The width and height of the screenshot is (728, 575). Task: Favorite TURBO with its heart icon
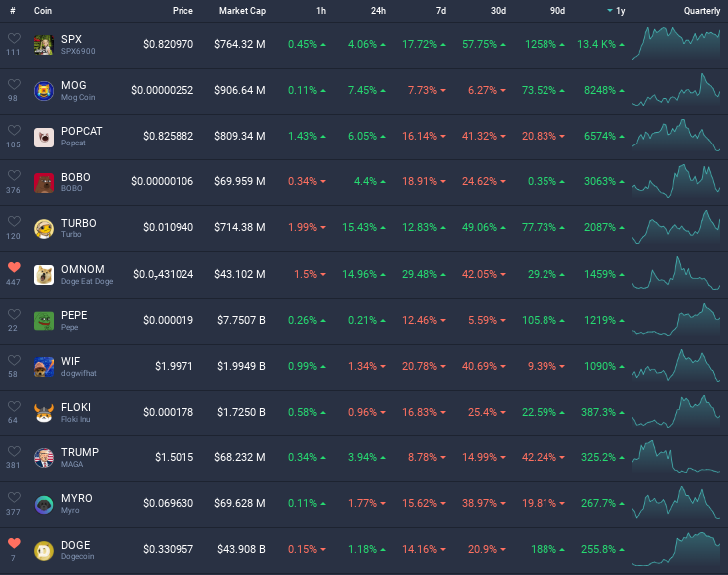tap(14, 221)
